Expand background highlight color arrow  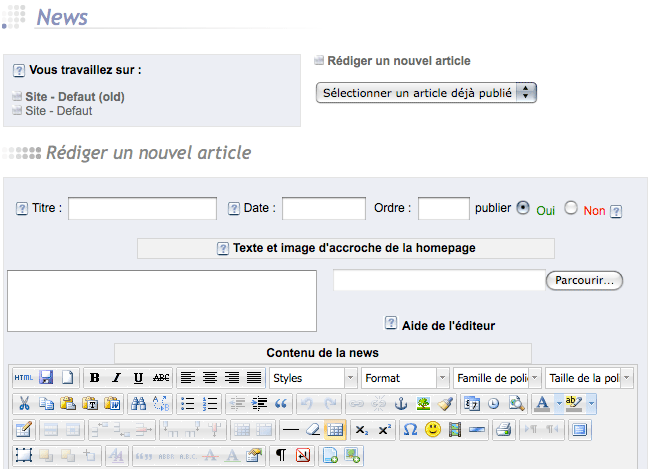click(592, 403)
